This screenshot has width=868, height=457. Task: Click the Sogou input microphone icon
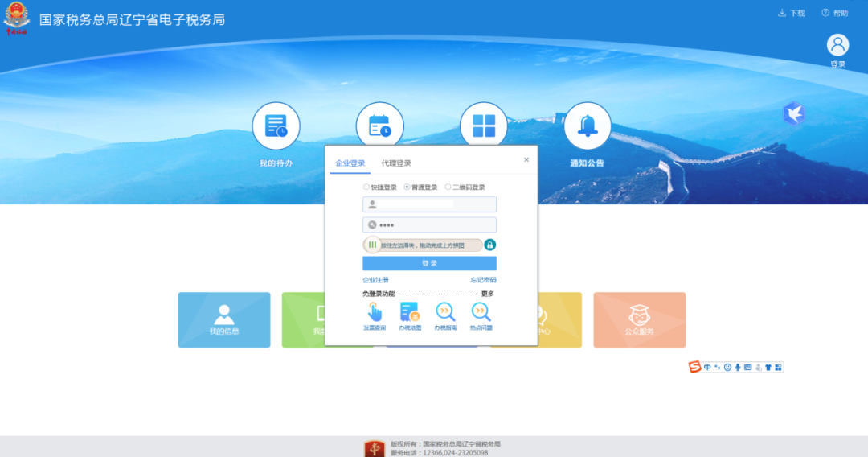tap(738, 367)
